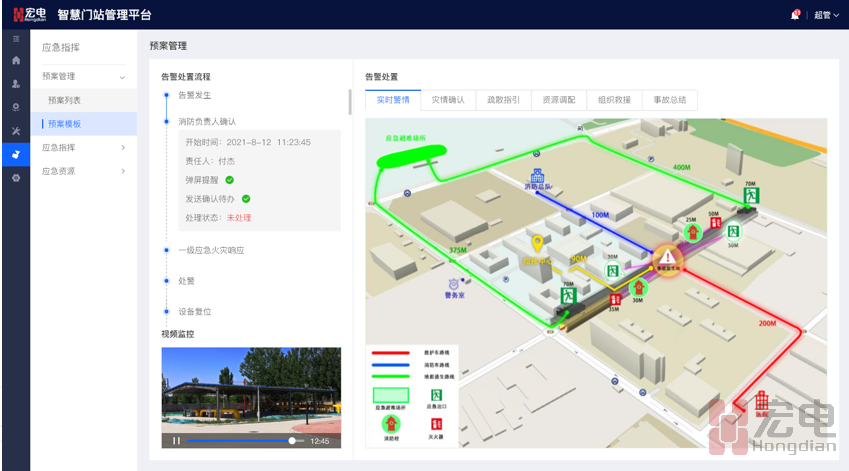Toggle the sidebar hamburger menu icon
Viewport: 849px width, 471px height.
[x=15, y=39]
